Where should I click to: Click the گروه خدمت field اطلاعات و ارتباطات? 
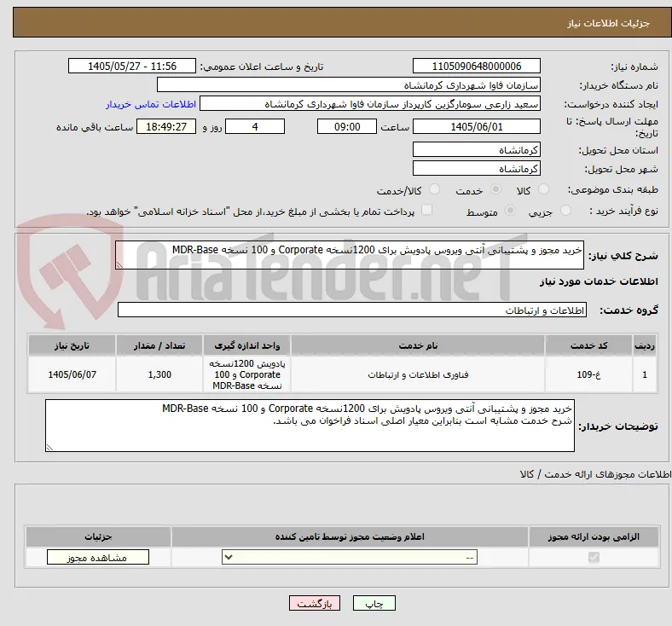point(352,310)
